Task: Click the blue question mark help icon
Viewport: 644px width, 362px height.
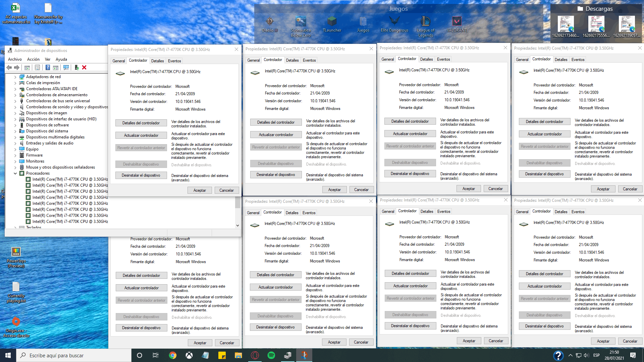Action: coord(48,67)
